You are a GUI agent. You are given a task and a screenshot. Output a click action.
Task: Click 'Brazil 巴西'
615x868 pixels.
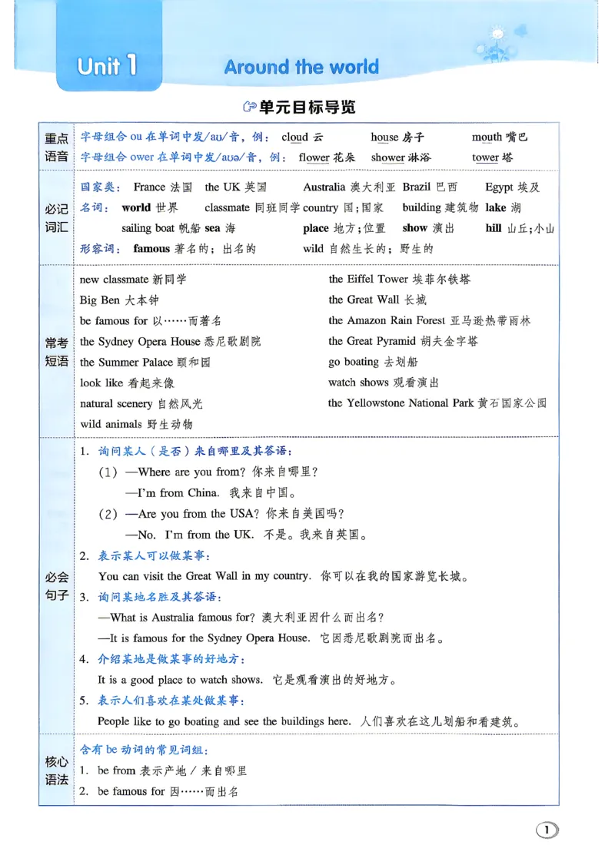[x=430, y=187]
